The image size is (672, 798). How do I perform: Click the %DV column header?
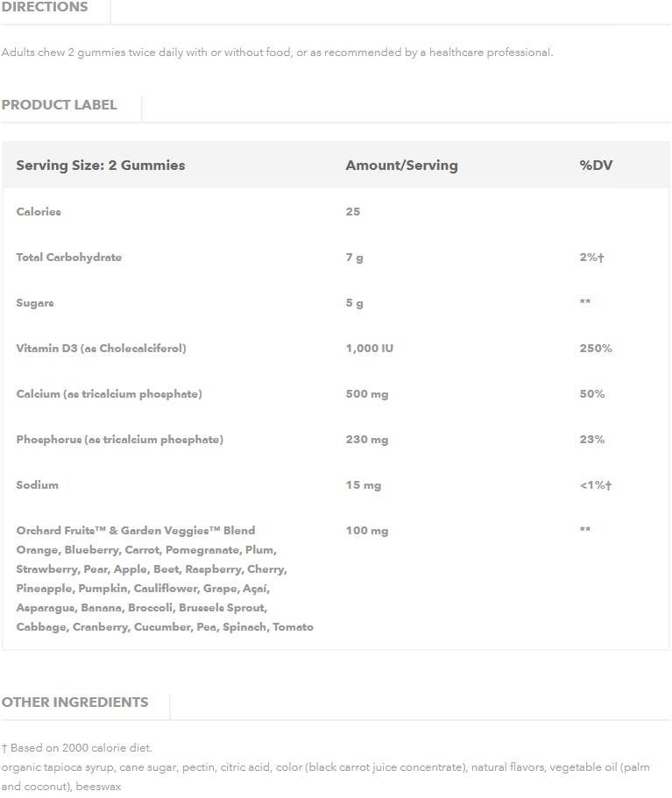click(x=596, y=166)
